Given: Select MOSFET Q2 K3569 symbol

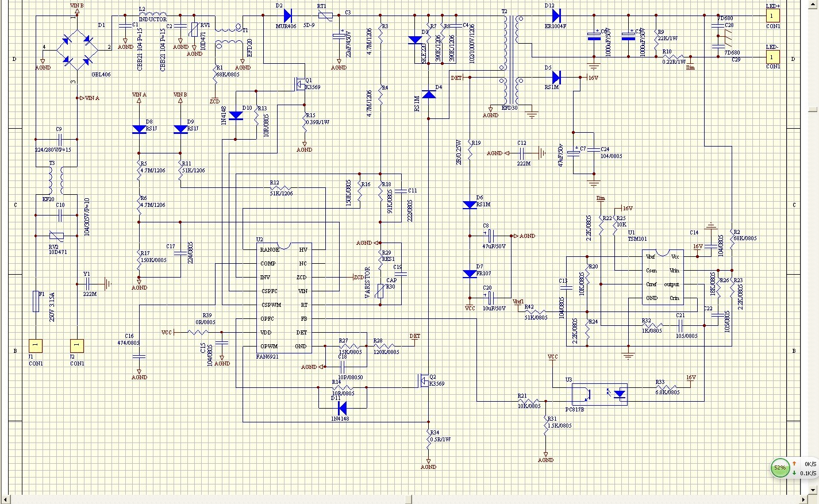Looking at the screenshot, I should [x=424, y=380].
